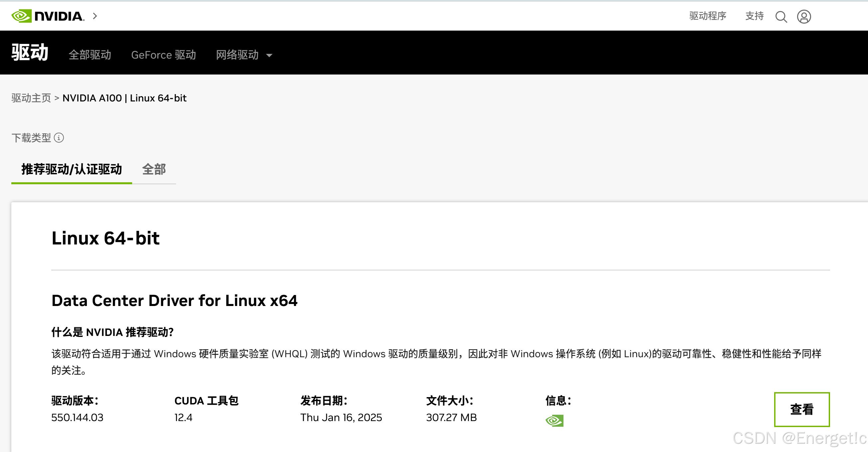Click the Linux 64-bit heading

coord(105,238)
